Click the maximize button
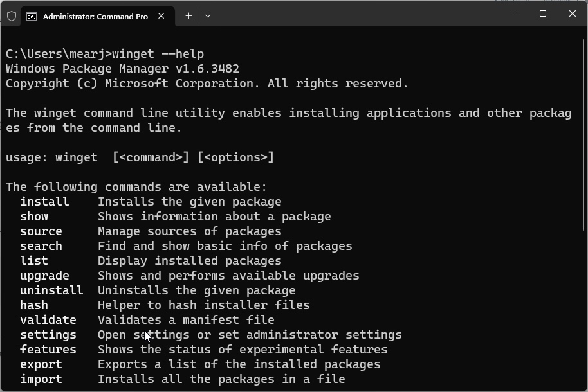The image size is (588, 392). pyautogui.click(x=542, y=13)
